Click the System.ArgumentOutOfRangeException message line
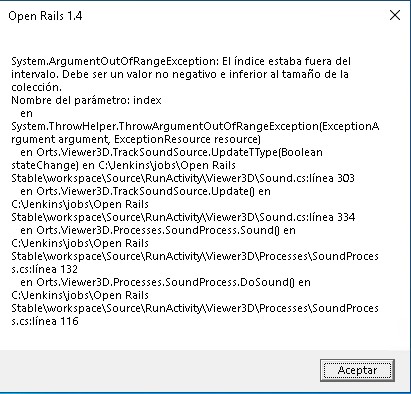 point(181,61)
